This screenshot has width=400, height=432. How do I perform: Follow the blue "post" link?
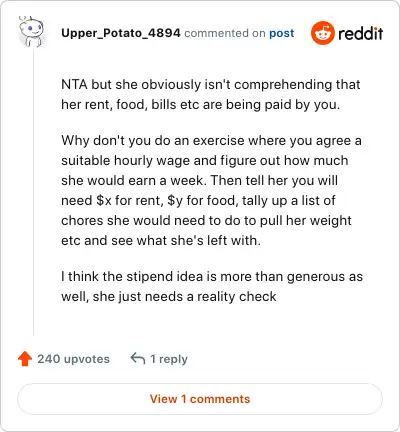tap(282, 33)
